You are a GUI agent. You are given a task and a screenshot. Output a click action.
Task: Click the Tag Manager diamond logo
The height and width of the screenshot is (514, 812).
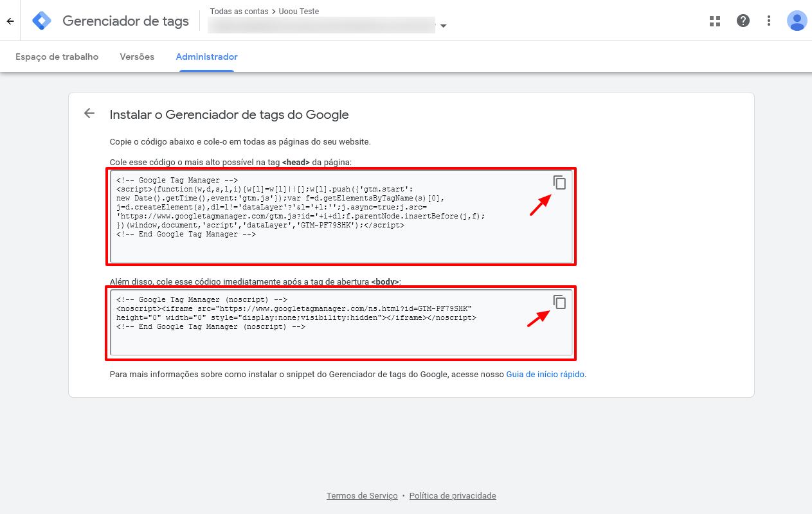[x=42, y=21]
